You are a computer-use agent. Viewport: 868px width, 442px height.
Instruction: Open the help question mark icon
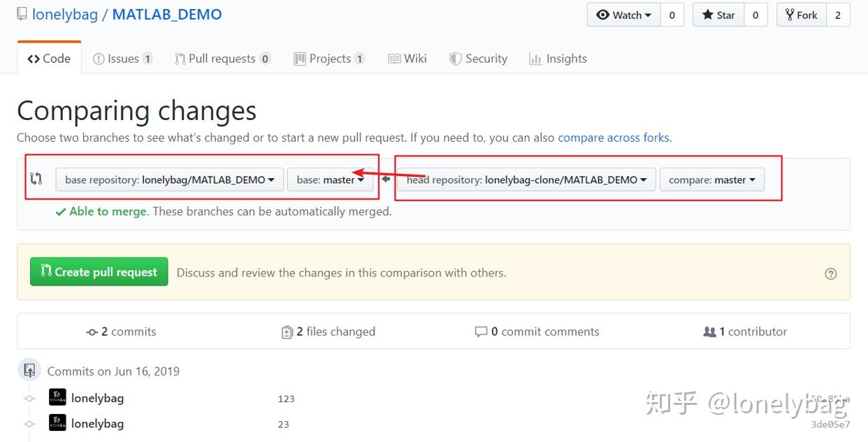click(830, 274)
